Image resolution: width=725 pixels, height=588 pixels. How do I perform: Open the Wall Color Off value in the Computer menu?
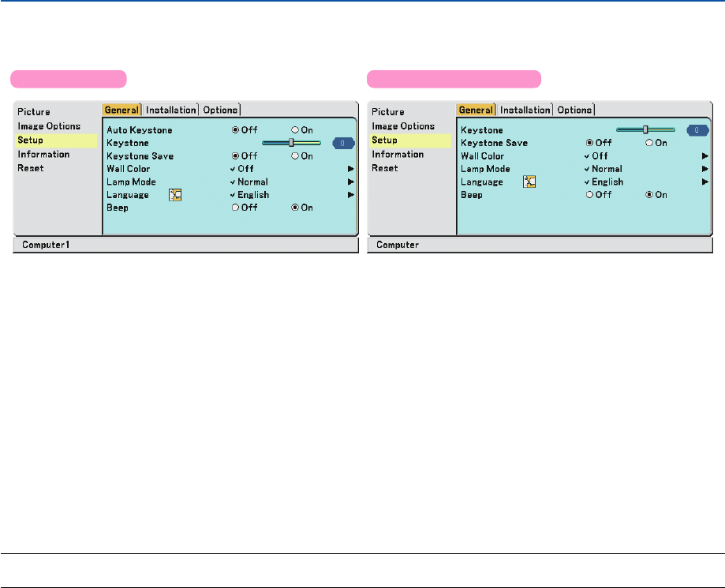(x=596, y=156)
